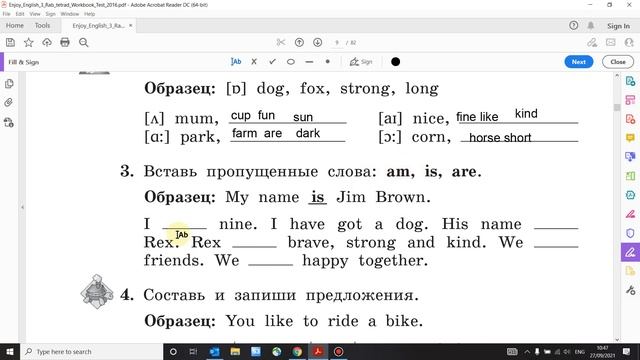Click the blank after 'His name'
This screenshot has height=360, width=640.
[x=556, y=224]
